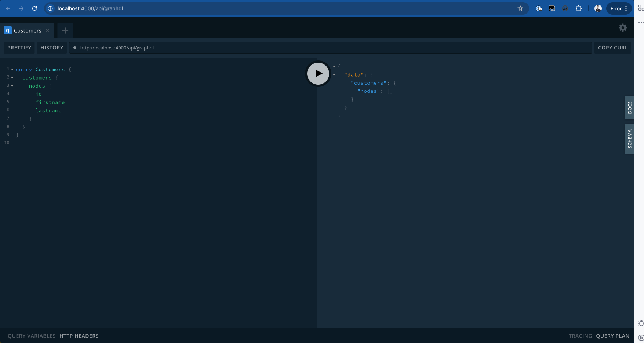Open a new Playground tab with the plus icon
Image resolution: width=644 pixels, height=343 pixels.
(x=65, y=30)
